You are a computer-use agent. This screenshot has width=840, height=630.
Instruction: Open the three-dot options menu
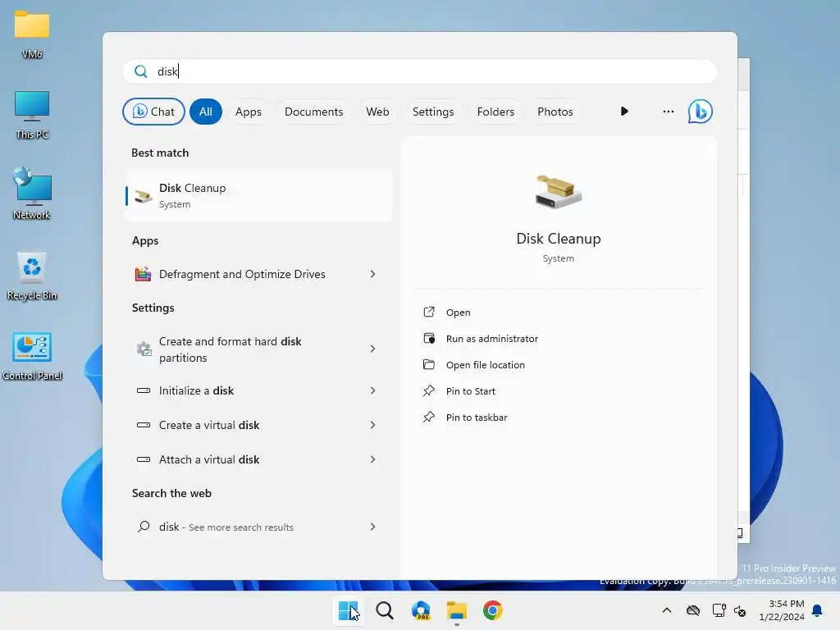click(668, 112)
